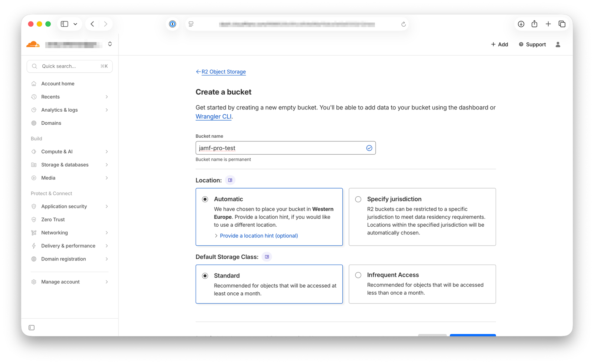Click the Safari share icon
The width and height of the screenshot is (594, 364).
click(534, 24)
